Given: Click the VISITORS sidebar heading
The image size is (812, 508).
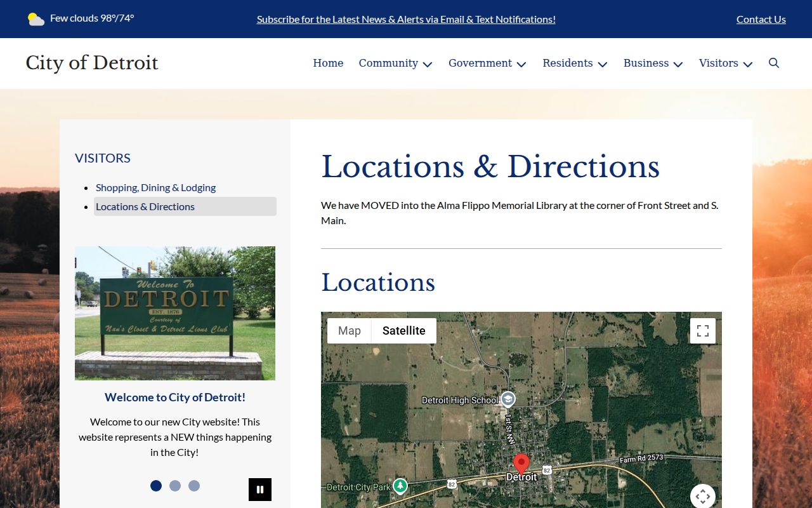Looking at the screenshot, I should (103, 158).
